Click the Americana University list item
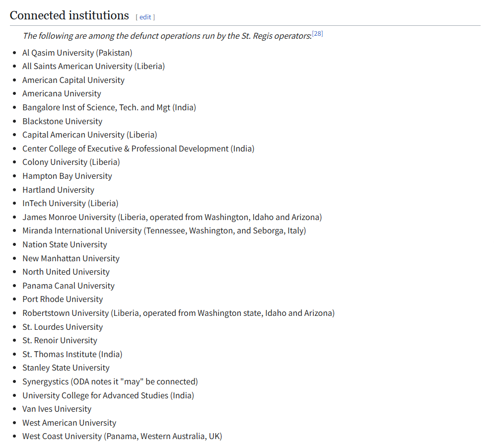Image resolution: width=494 pixels, height=448 pixels. 62,93
